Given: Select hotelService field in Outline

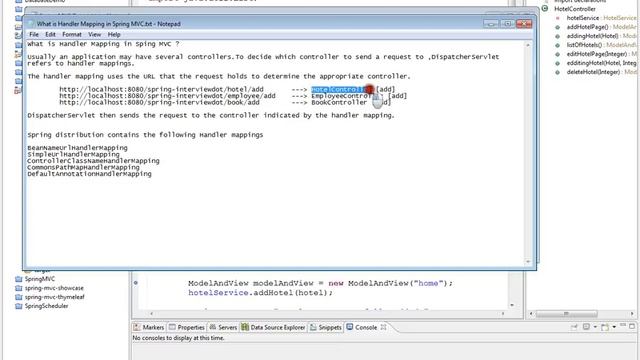Looking at the screenshot, I should (x=601, y=18).
